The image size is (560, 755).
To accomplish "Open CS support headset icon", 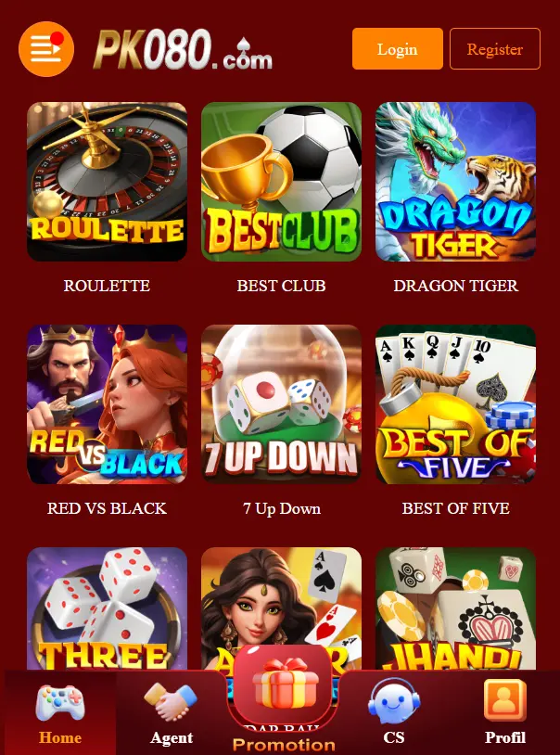I will coord(394,701).
